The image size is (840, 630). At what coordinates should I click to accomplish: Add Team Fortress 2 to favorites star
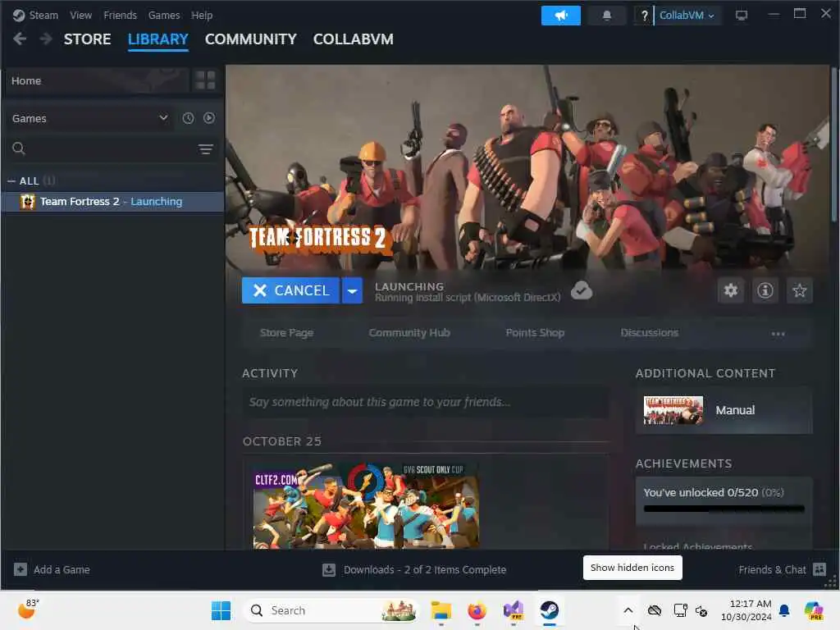tap(799, 290)
